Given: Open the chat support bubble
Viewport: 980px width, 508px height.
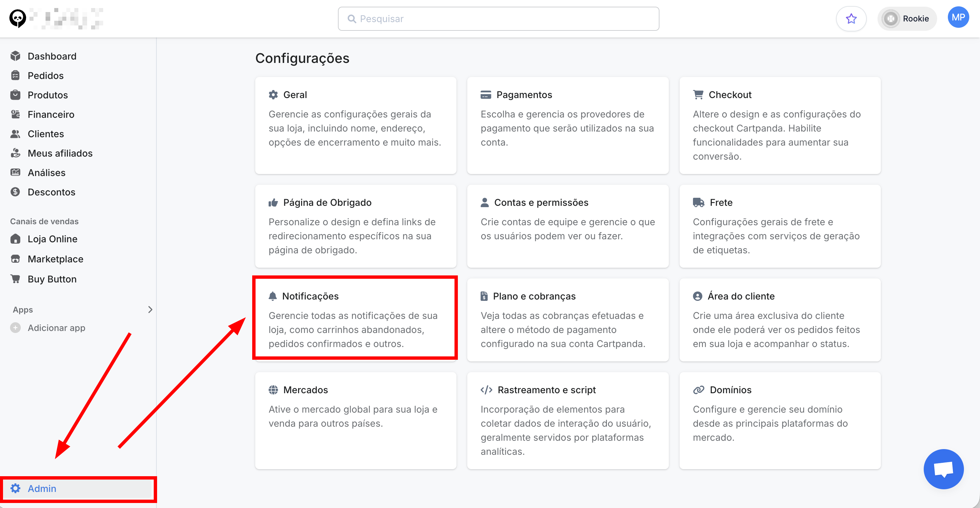Looking at the screenshot, I should [943, 469].
